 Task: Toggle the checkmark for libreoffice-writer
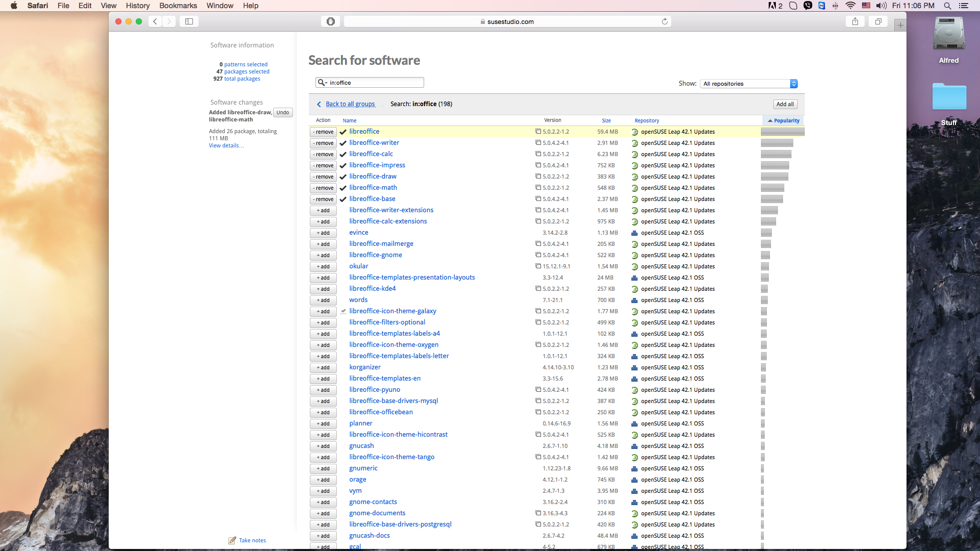pyautogui.click(x=343, y=143)
